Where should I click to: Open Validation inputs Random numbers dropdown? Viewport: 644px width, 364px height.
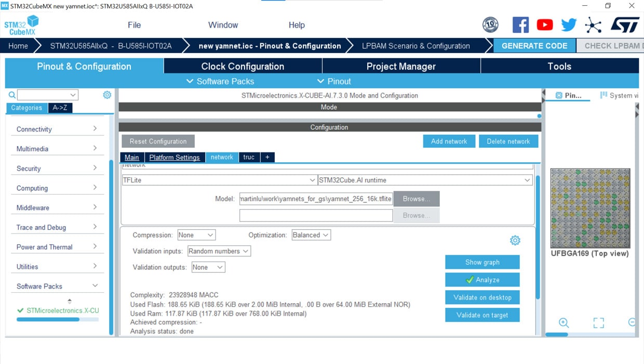(219, 251)
